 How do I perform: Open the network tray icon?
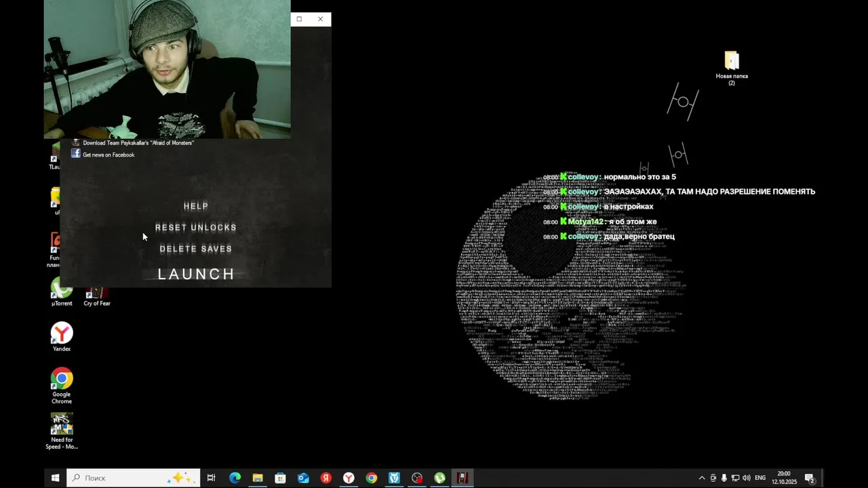pyautogui.click(x=735, y=478)
